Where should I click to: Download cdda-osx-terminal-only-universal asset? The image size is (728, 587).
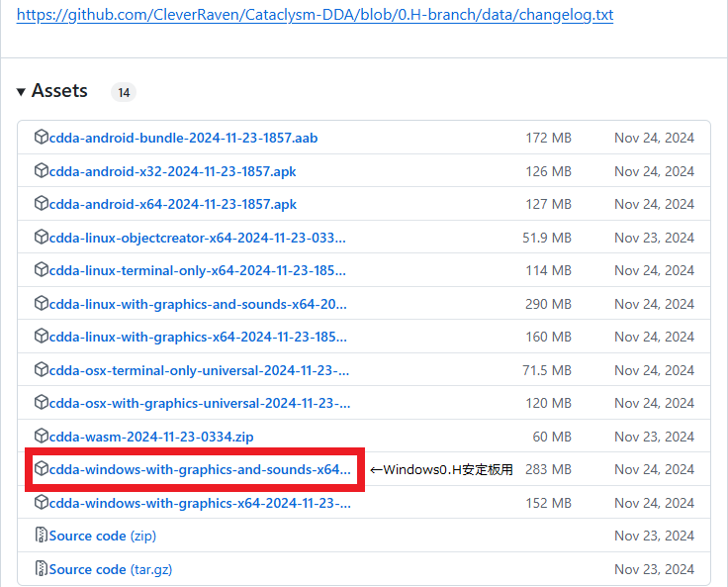click(199, 370)
